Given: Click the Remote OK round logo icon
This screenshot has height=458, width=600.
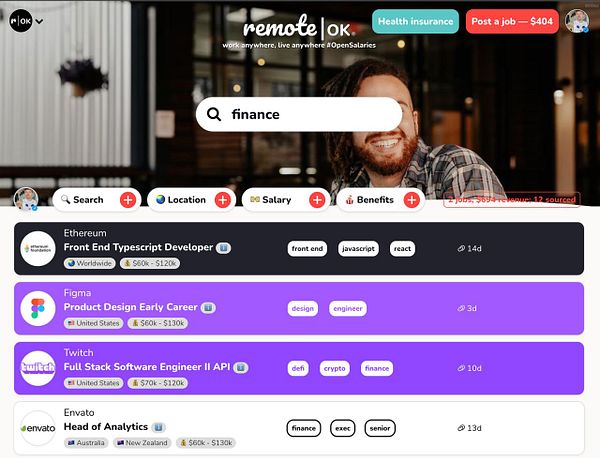Looking at the screenshot, I should [x=21, y=21].
